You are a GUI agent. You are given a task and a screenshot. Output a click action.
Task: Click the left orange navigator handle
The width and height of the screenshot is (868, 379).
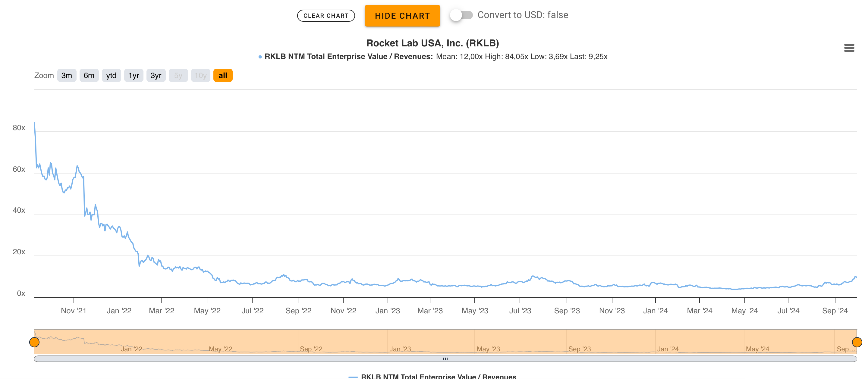click(34, 342)
